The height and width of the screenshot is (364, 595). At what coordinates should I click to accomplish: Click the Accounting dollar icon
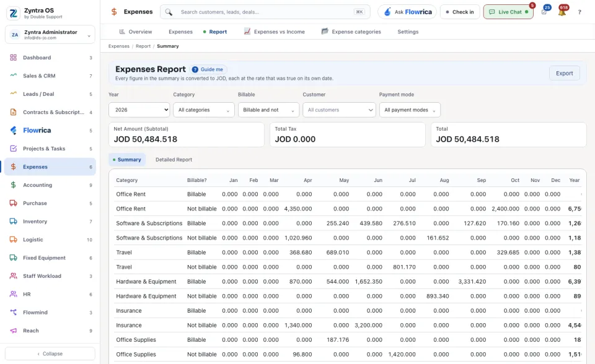point(13,185)
